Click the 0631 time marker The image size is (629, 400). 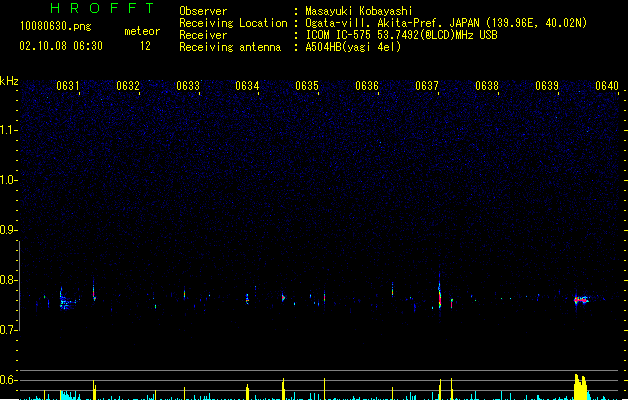(67, 86)
